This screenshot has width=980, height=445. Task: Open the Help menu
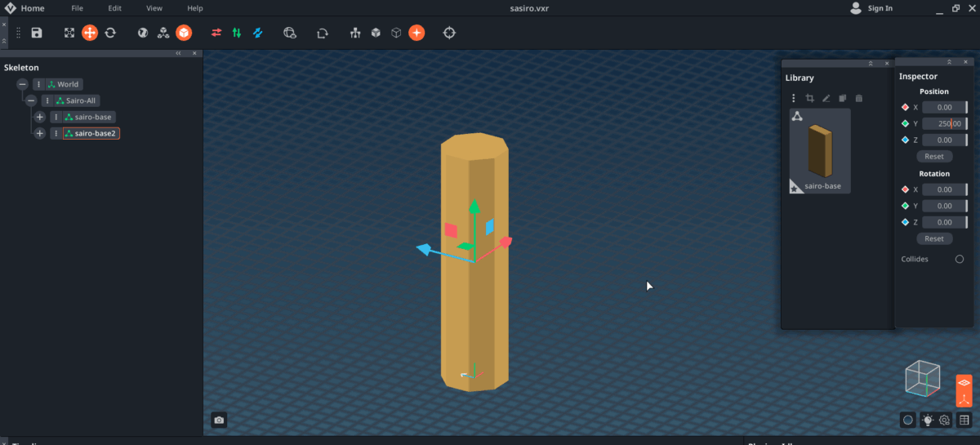coord(195,8)
